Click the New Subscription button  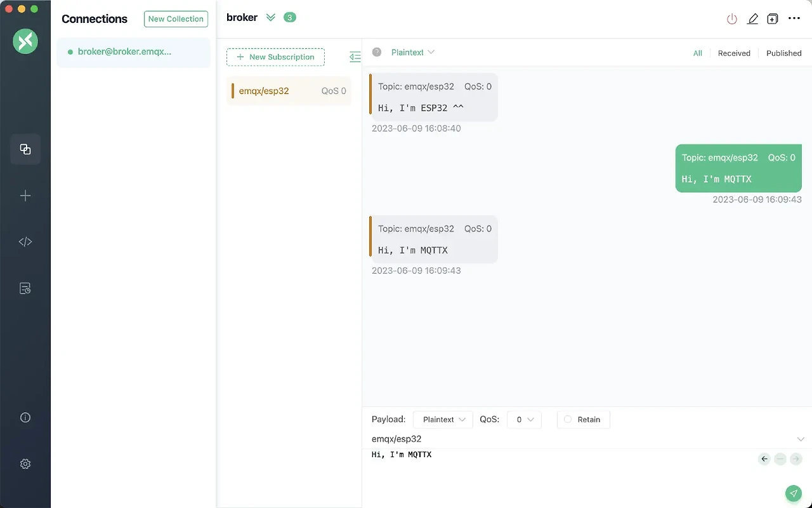pyautogui.click(x=275, y=57)
